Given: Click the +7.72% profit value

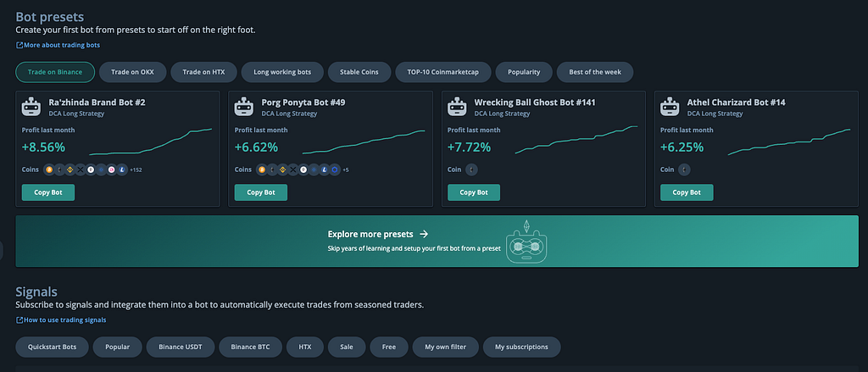Looking at the screenshot, I should tap(469, 147).
